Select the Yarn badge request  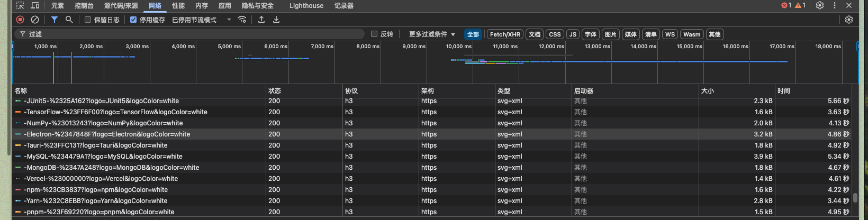click(432, 201)
